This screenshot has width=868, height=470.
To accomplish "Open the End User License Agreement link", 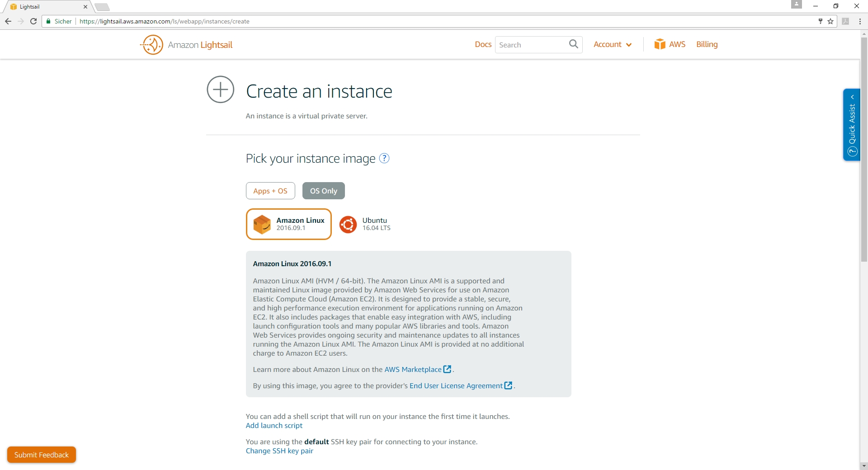I will click(456, 385).
